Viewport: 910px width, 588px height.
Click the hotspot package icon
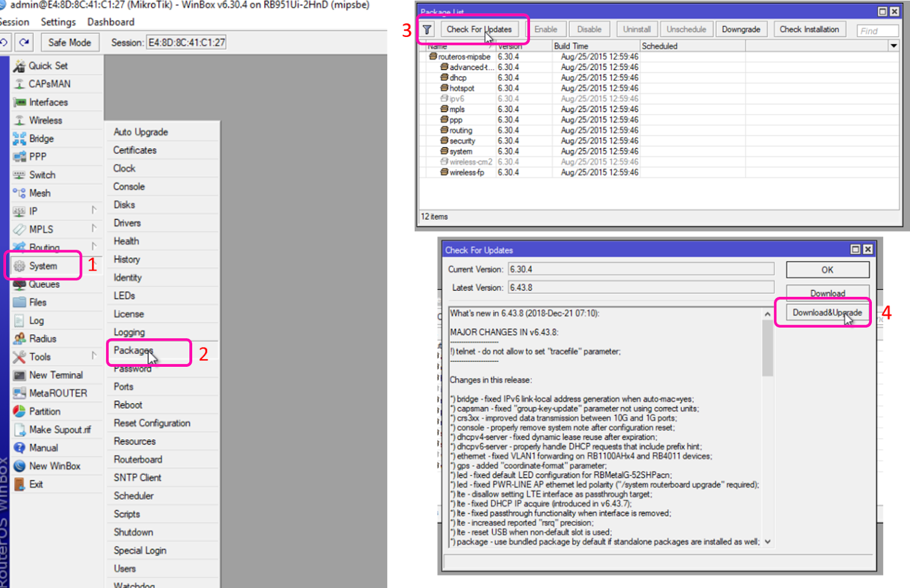coord(444,88)
